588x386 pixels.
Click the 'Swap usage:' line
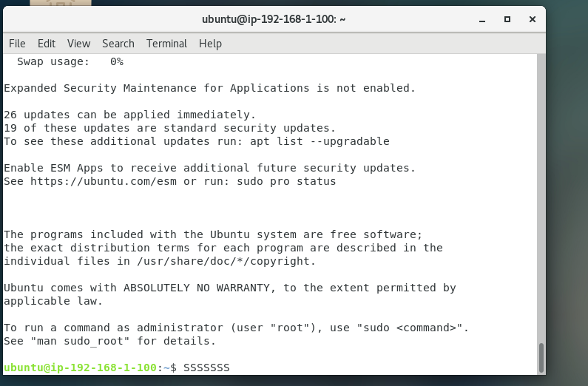point(70,62)
